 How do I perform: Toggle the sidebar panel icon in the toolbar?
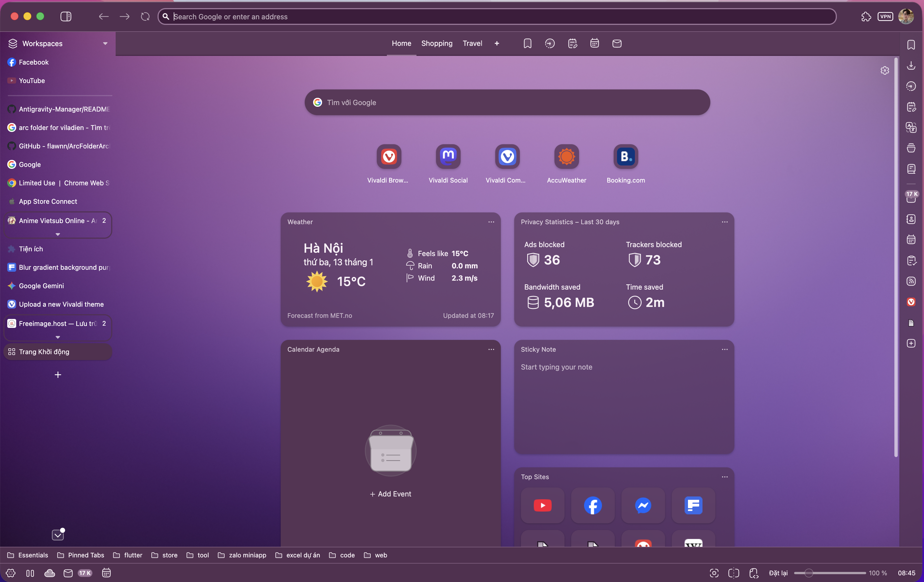tap(66, 16)
